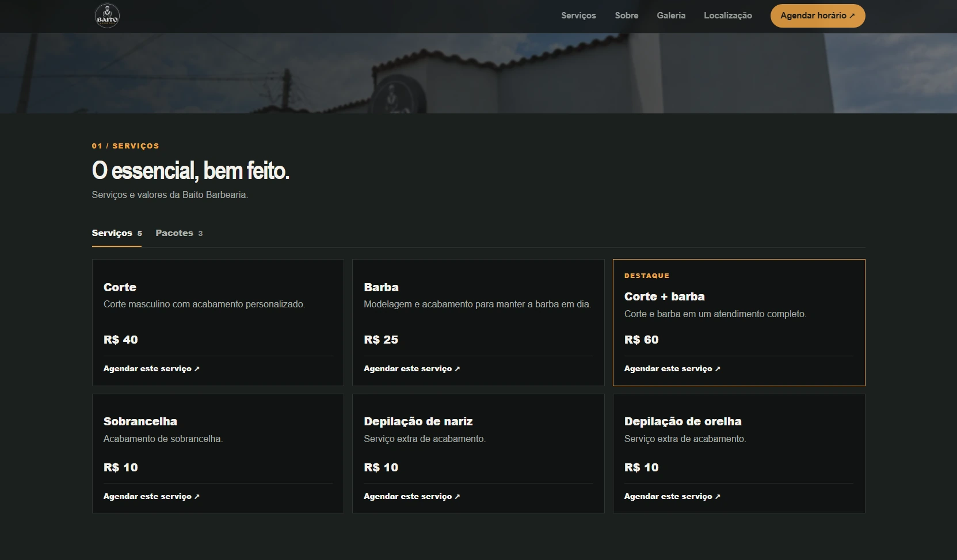Click 'Acabamento de sobrancelha.' description
957x560 pixels.
163,439
